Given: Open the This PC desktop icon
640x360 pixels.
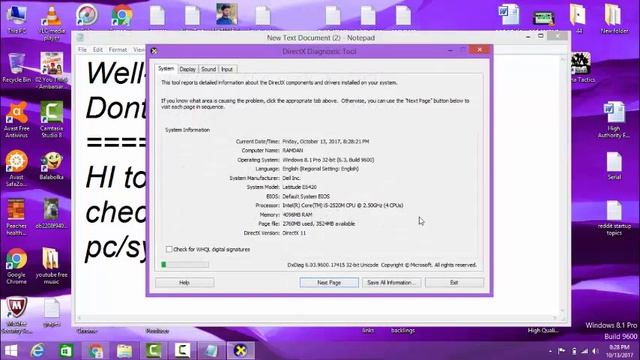Looking at the screenshot, I should [17, 19].
